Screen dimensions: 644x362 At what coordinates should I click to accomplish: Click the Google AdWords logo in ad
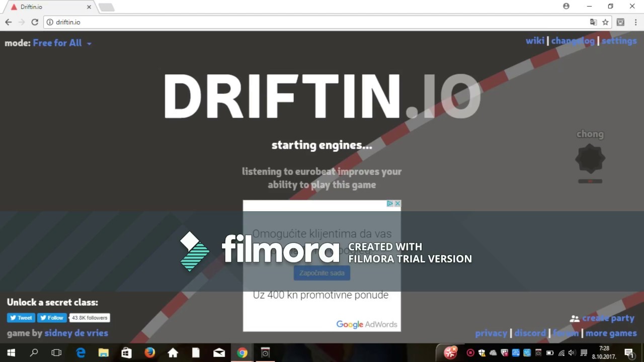[x=366, y=324]
